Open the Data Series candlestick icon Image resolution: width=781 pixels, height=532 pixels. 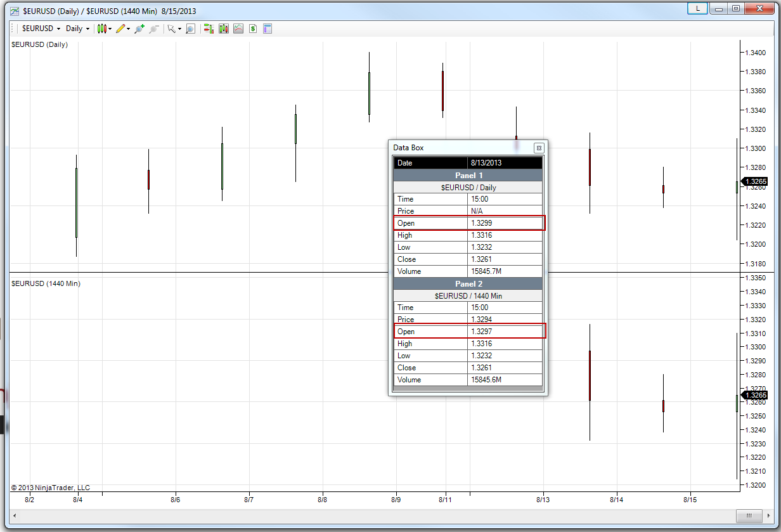(224, 29)
